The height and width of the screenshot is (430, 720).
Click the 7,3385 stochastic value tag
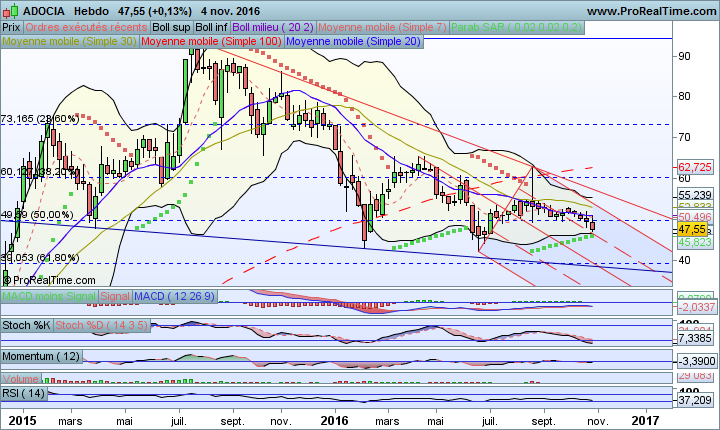[x=695, y=339]
